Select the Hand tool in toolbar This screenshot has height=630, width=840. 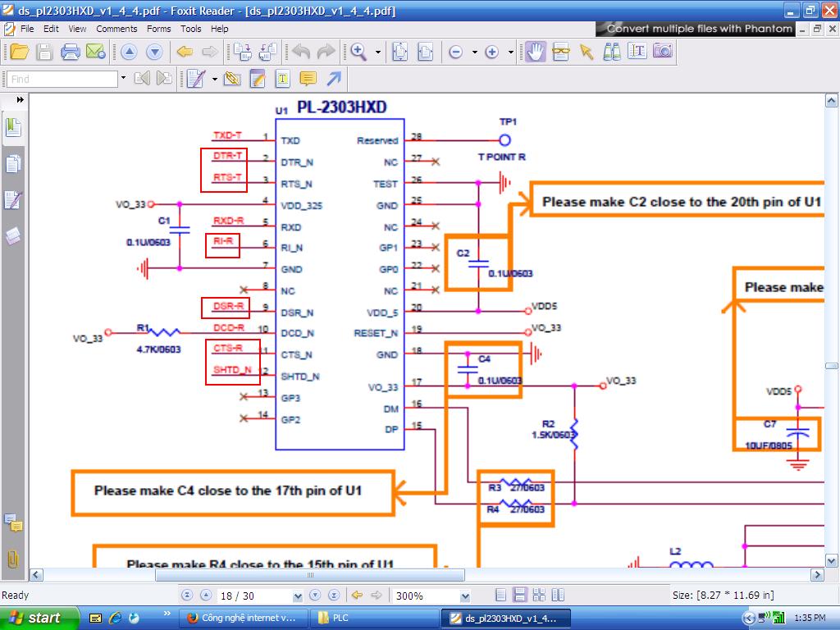536,52
